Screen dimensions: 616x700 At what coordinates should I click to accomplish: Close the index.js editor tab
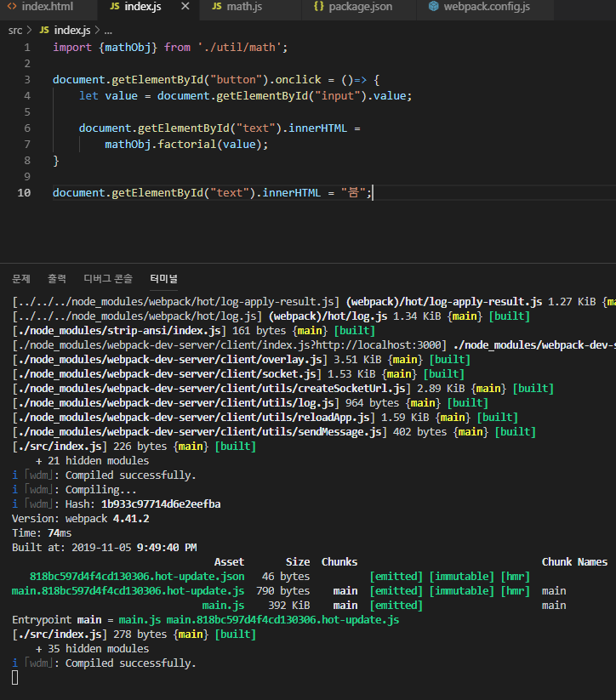click(184, 7)
